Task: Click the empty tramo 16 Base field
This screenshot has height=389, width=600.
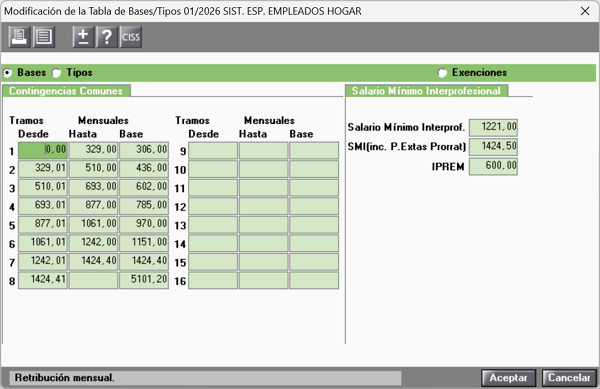Action: coord(314,280)
